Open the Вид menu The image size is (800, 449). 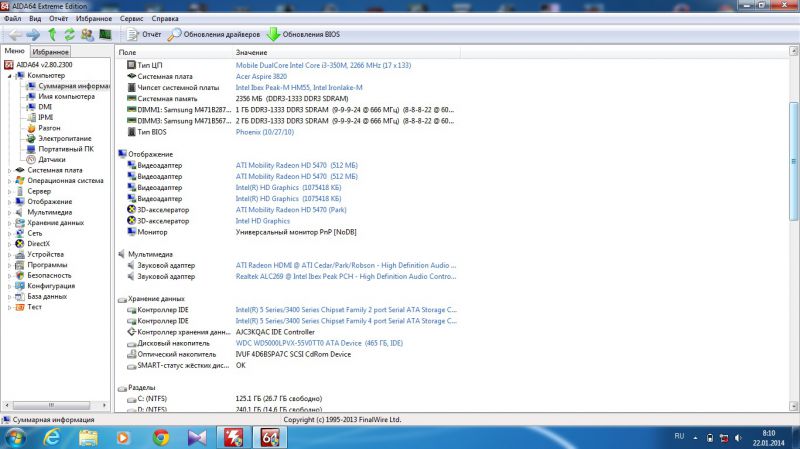pyautogui.click(x=35, y=18)
